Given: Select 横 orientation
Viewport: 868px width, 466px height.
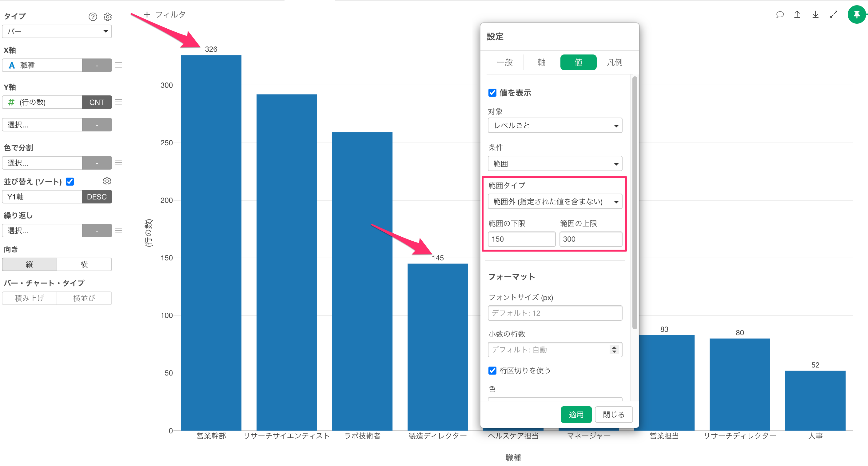Looking at the screenshot, I should (x=84, y=264).
